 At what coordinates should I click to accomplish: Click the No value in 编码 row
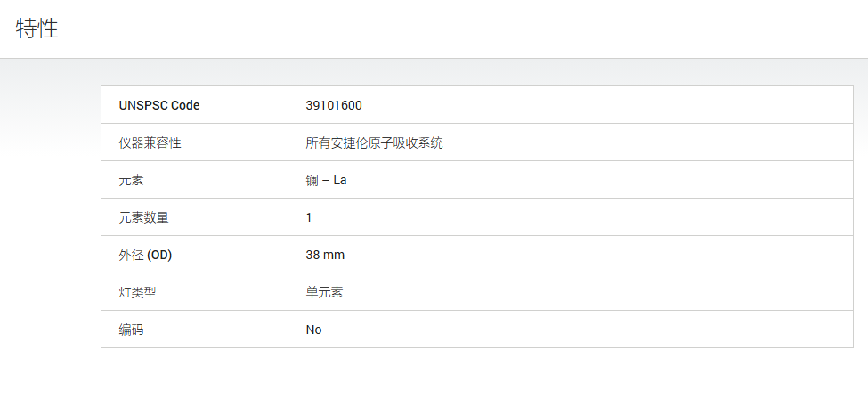[313, 330]
